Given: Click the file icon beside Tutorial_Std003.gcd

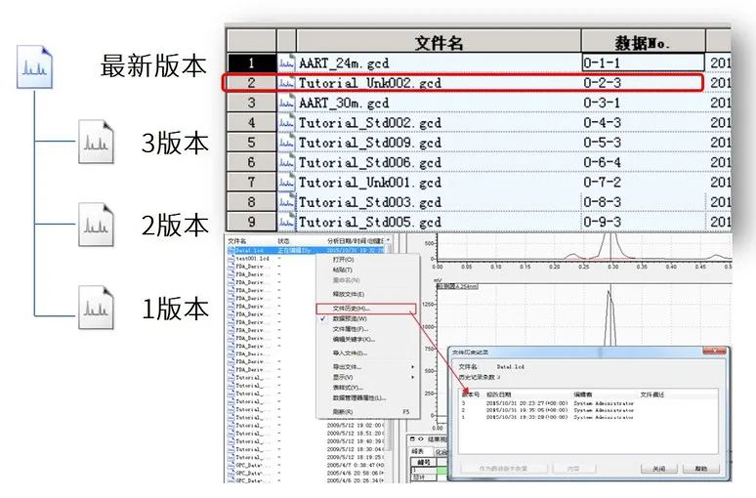Looking at the screenshot, I should (x=286, y=202).
